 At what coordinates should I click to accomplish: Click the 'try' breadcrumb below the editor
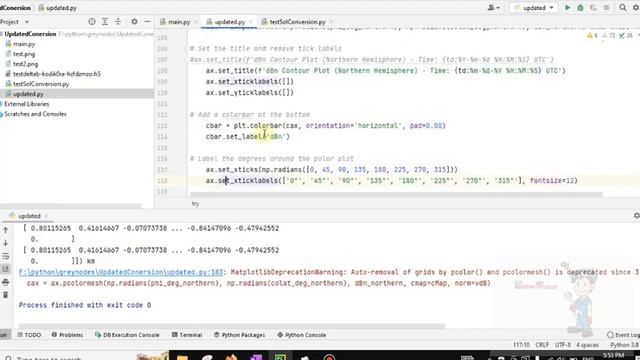tap(196, 203)
